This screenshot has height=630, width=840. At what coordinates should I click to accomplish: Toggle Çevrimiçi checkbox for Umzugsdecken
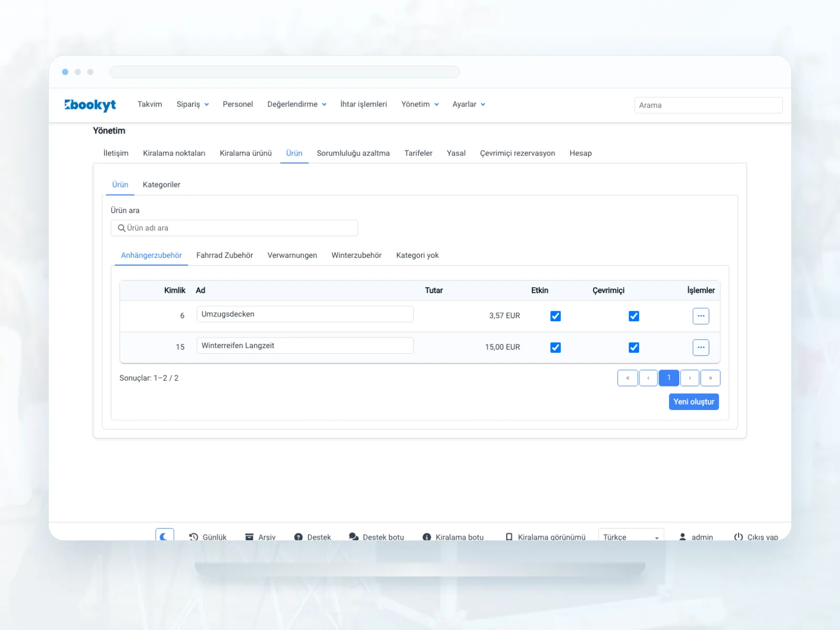pyautogui.click(x=634, y=316)
